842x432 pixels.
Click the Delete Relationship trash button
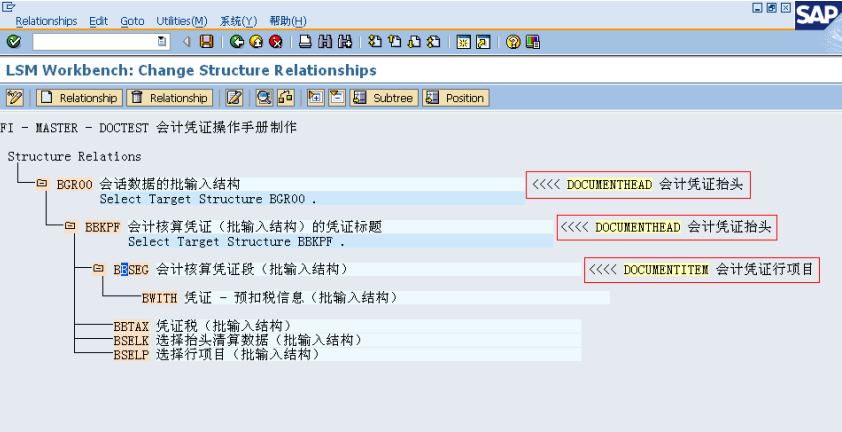170,98
